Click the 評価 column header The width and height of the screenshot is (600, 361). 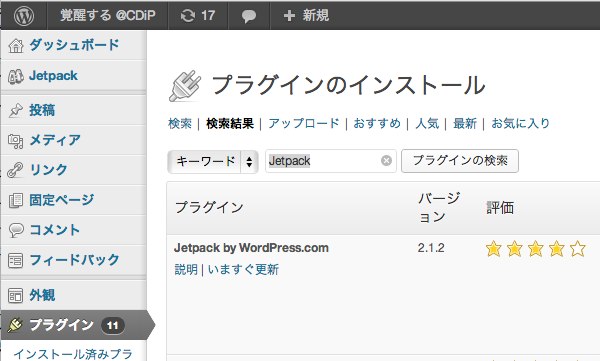500,208
